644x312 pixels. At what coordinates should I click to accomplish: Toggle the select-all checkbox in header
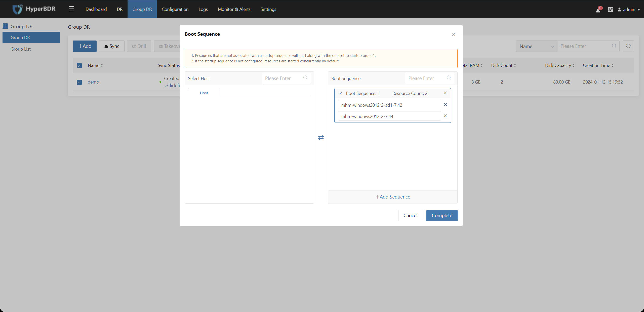click(x=79, y=65)
